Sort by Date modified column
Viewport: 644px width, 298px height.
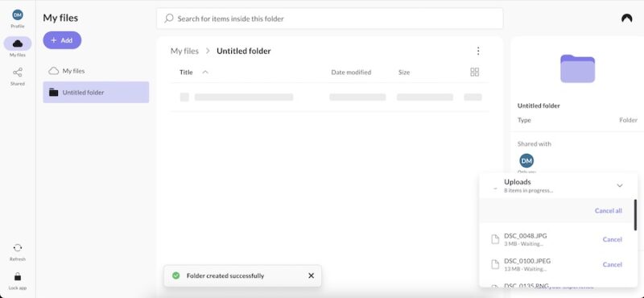351,72
